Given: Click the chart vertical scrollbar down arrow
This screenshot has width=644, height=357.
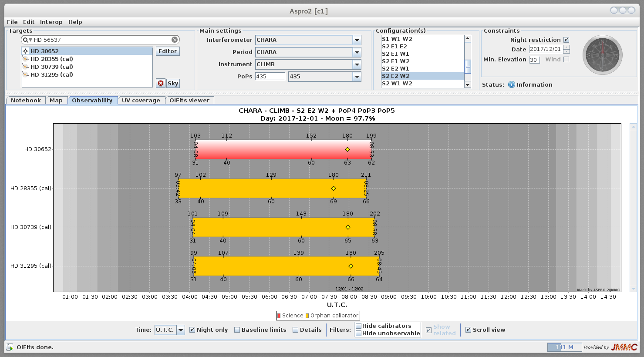Looking at the screenshot, I should point(633,288).
